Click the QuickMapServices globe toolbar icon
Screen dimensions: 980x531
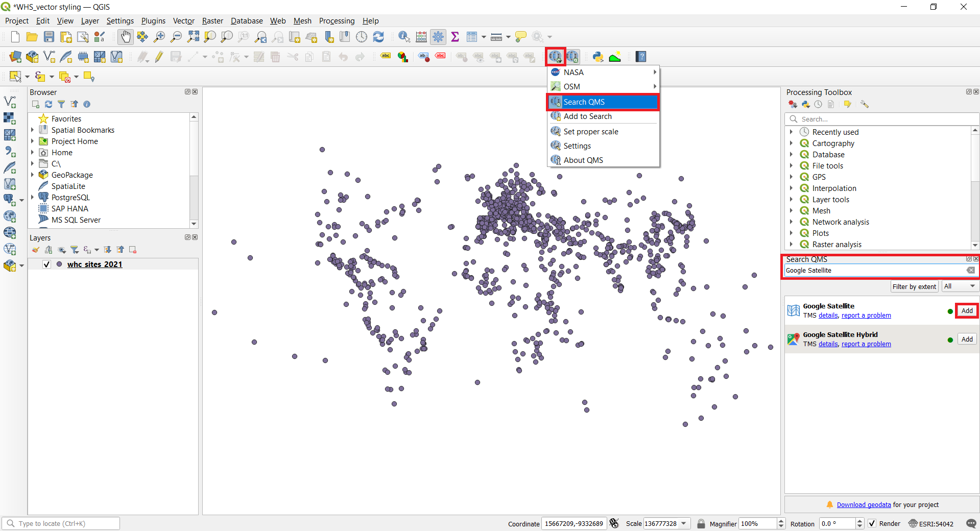555,57
